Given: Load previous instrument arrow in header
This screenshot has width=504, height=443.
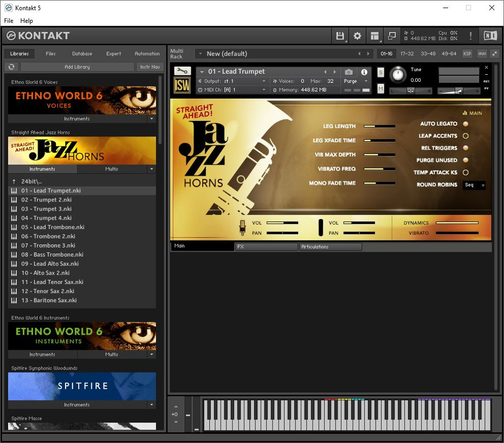Looking at the screenshot, I should pos(325,72).
